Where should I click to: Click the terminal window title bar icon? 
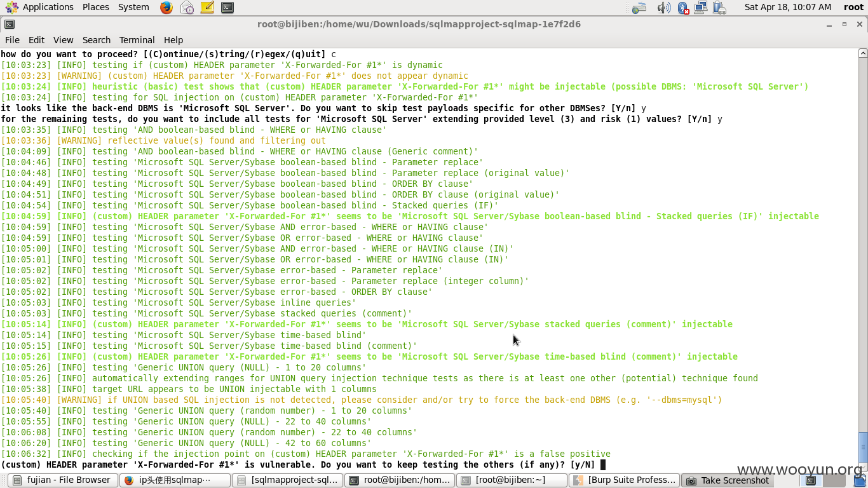click(9, 25)
